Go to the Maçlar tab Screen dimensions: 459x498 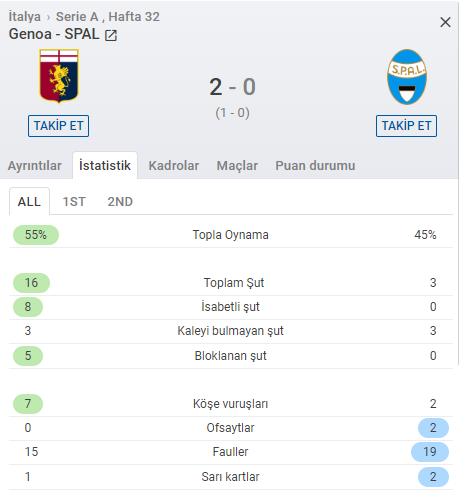click(x=237, y=166)
